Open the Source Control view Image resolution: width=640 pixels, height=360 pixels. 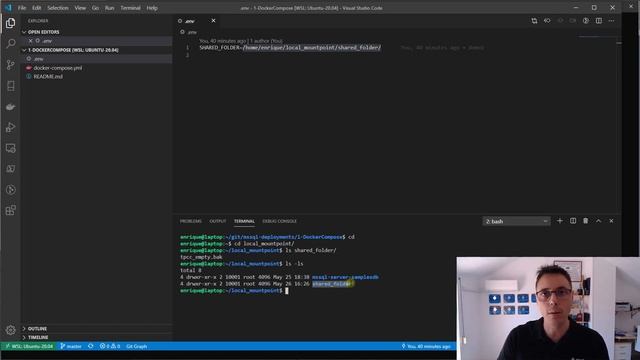click(11, 64)
